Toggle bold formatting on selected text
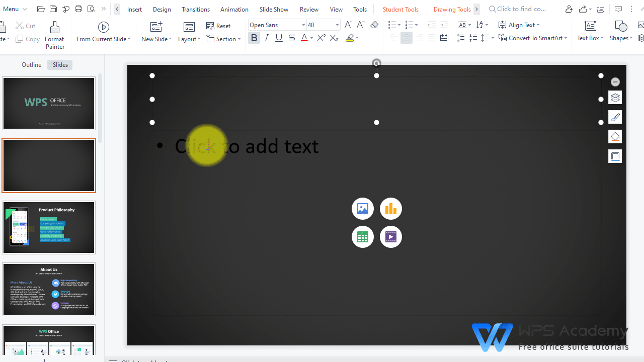The width and height of the screenshot is (644, 362). point(254,38)
